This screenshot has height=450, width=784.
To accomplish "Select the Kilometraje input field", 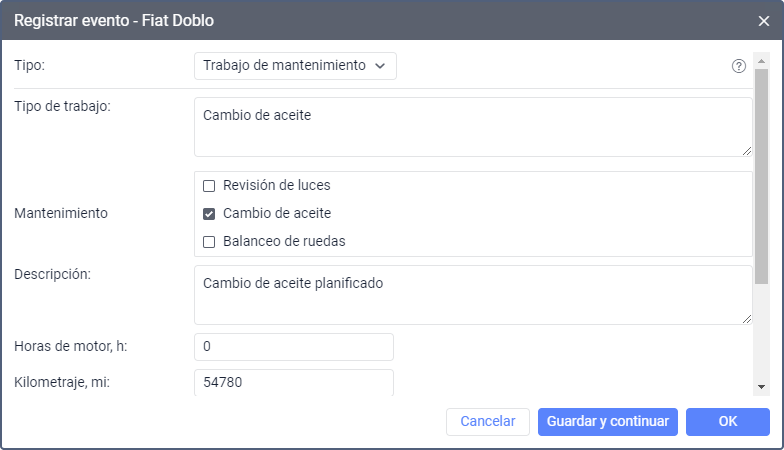I will 294,382.
